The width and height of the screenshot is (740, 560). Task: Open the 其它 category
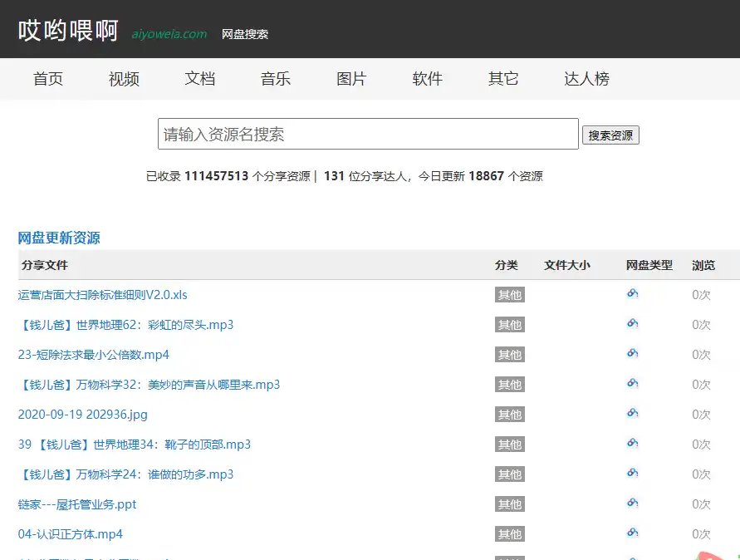coord(503,78)
